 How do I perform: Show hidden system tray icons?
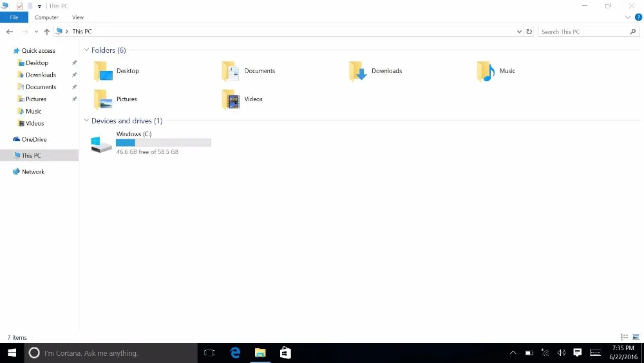(x=513, y=353)
